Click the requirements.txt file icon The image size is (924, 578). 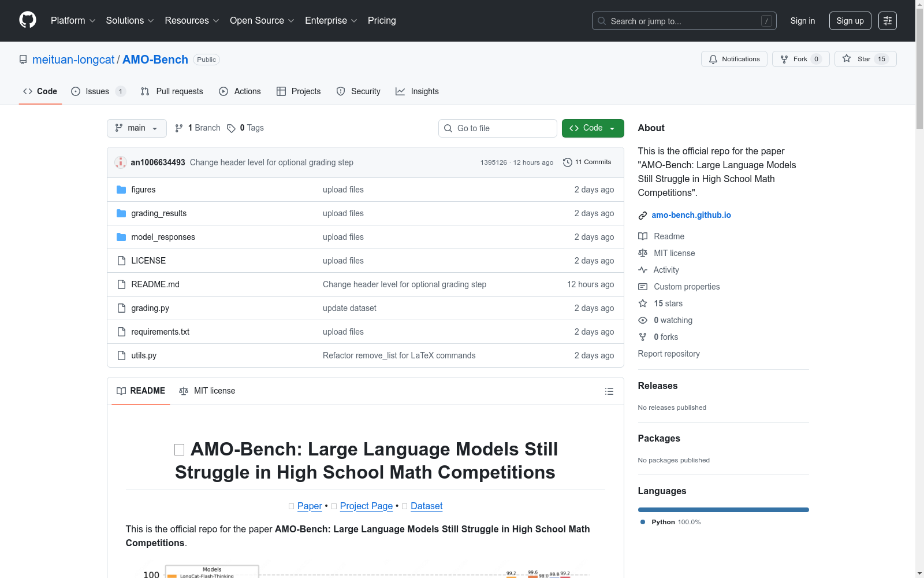point(121,332)
